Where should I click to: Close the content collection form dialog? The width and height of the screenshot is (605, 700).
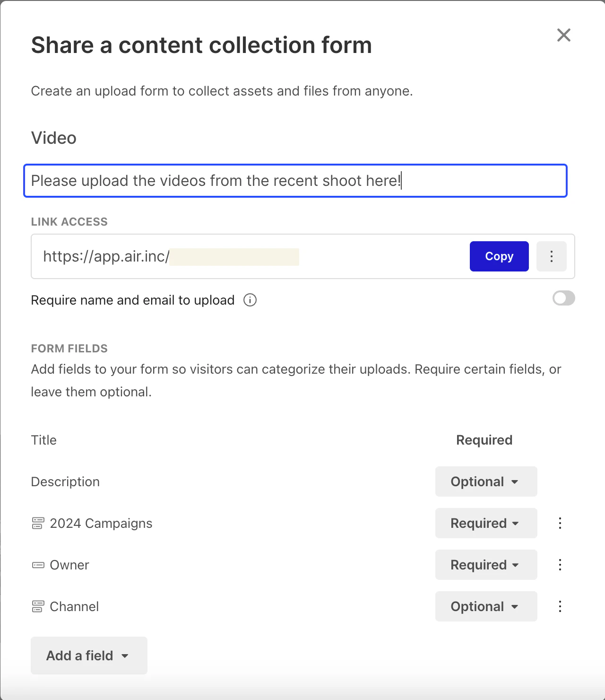click(x=563, y=35)
